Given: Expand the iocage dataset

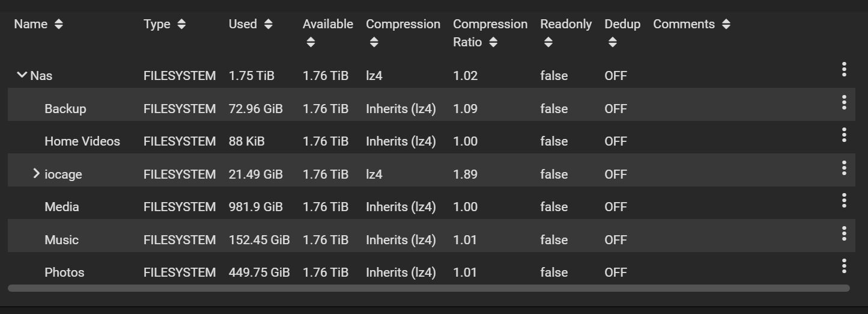Looking at the screenshot, I should [x=37, y=174].
